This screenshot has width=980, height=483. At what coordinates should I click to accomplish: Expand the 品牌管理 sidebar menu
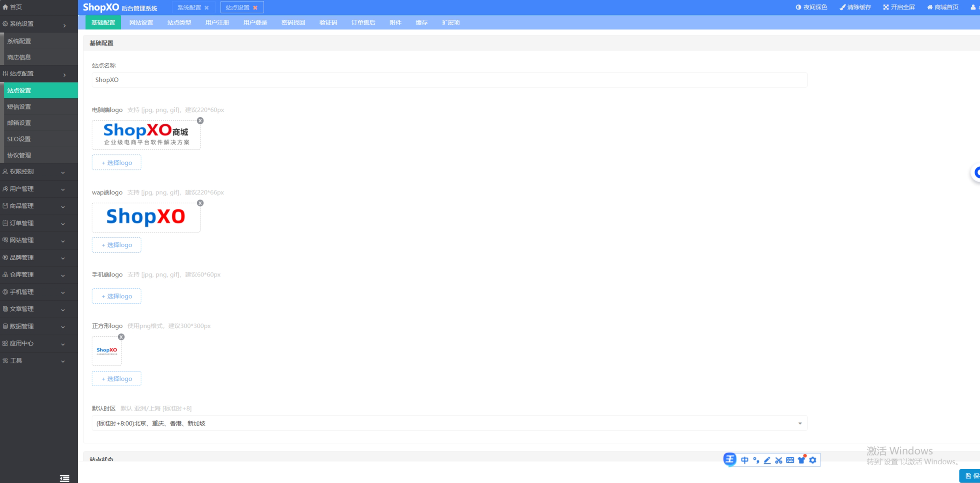coord(39,257)
